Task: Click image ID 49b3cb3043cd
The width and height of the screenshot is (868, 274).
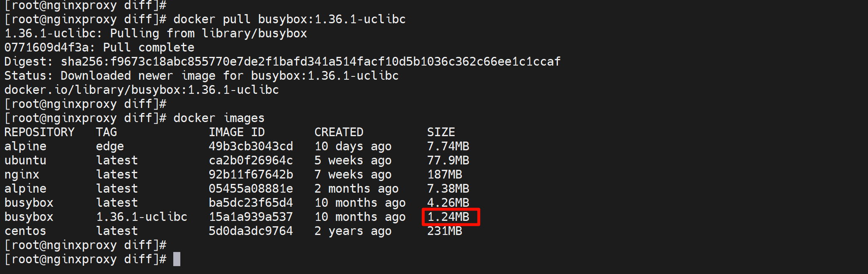Action: (x=251, y=146)
